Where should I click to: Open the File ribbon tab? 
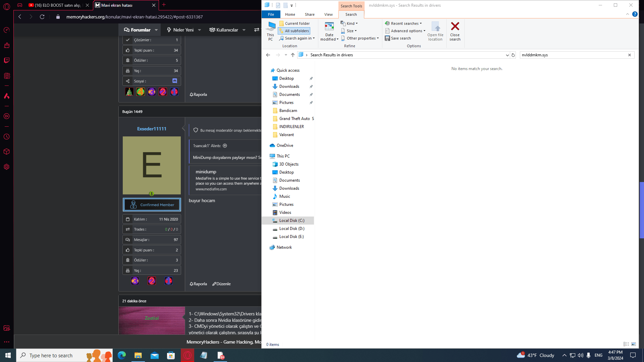(271, 14)
